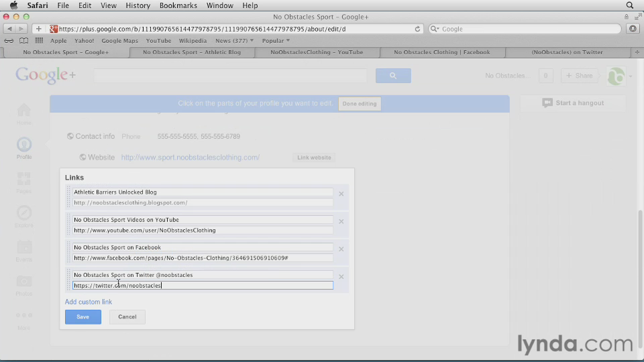Remove the Athletic Barriers Unlocked Blog link

tap(341, 194)
